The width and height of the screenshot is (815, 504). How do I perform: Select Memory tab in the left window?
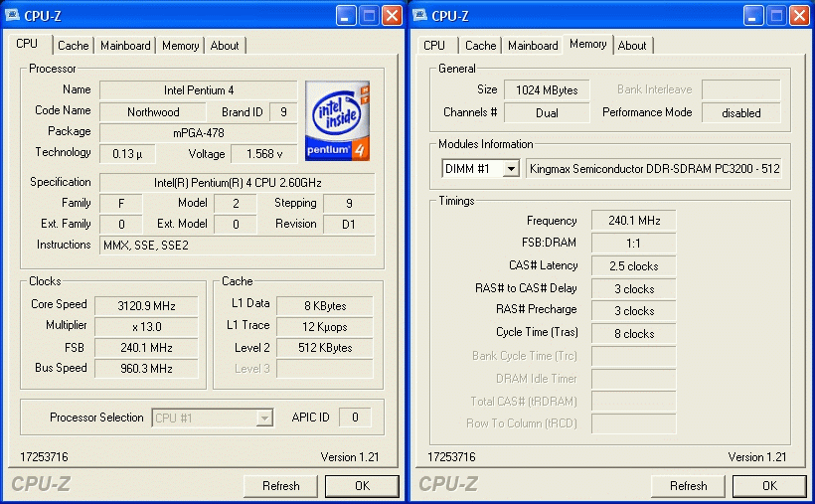coord(180,46)
